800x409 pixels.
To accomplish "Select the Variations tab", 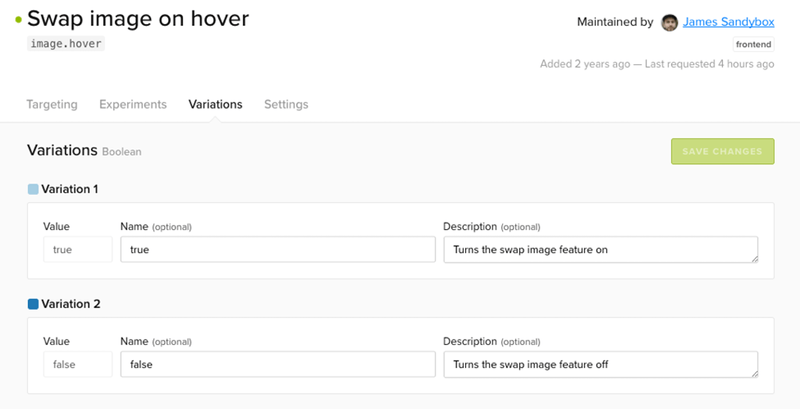I will (x=215, y=104).
